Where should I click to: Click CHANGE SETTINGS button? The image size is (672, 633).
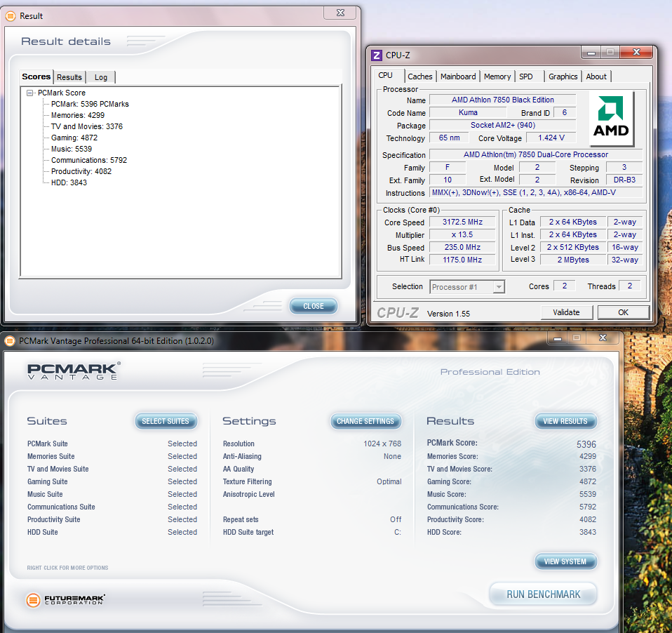(x=365, y=421)
